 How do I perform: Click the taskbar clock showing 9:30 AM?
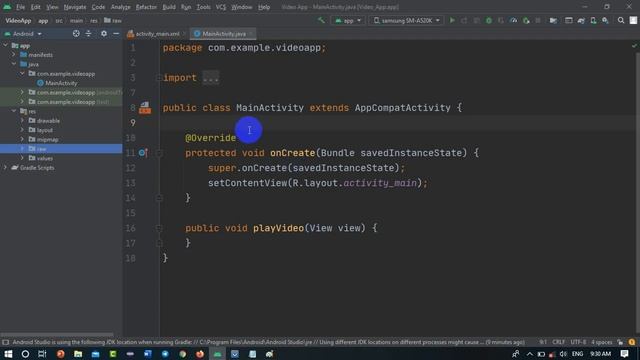pos(600,353)
